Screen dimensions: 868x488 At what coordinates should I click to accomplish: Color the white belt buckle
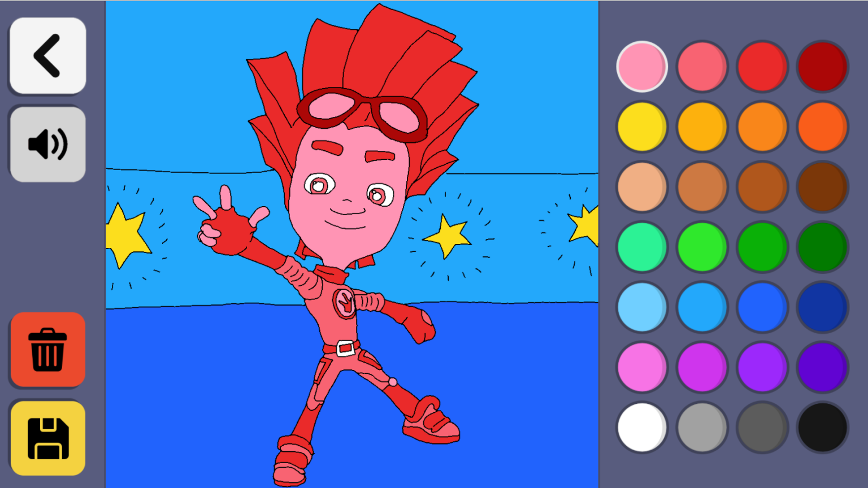[x=345, y=348]
